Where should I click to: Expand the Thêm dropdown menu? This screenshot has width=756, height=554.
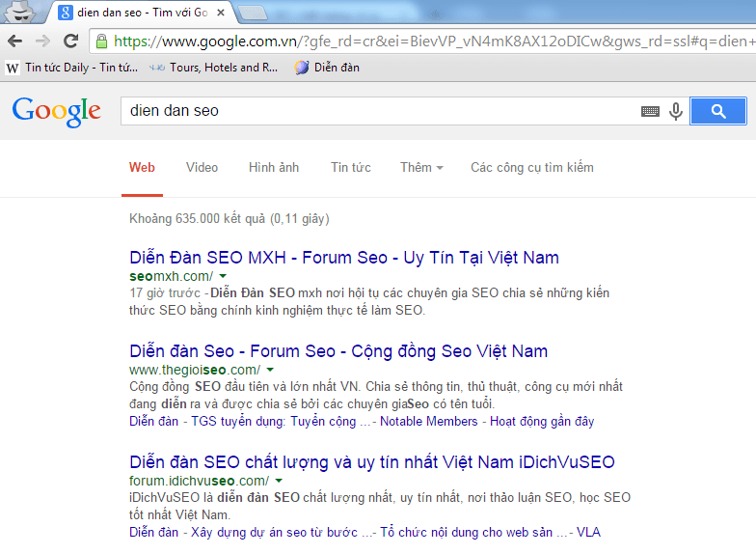[x=421, y=168]
